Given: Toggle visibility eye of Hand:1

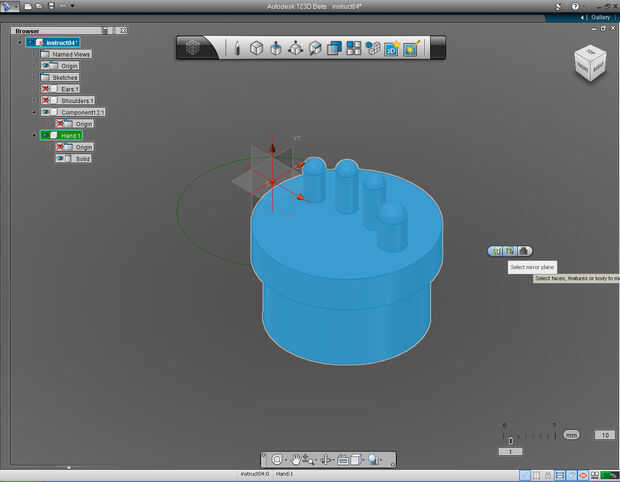Looking at the screenshot, I should click(x=45, y=135).
